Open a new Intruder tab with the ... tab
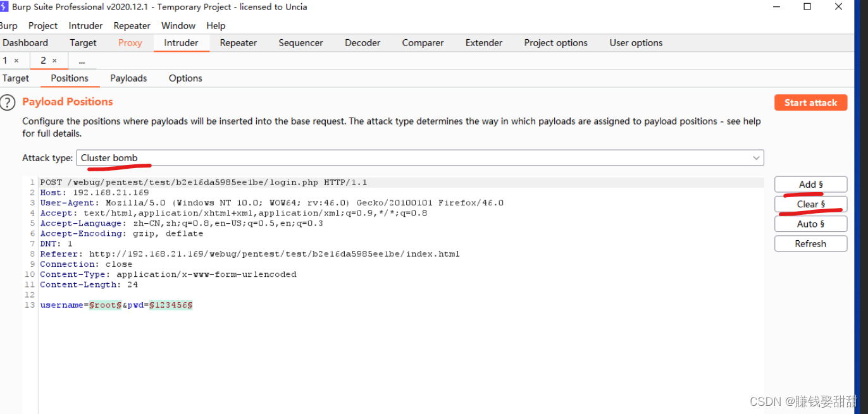 (x=82, y=61)
